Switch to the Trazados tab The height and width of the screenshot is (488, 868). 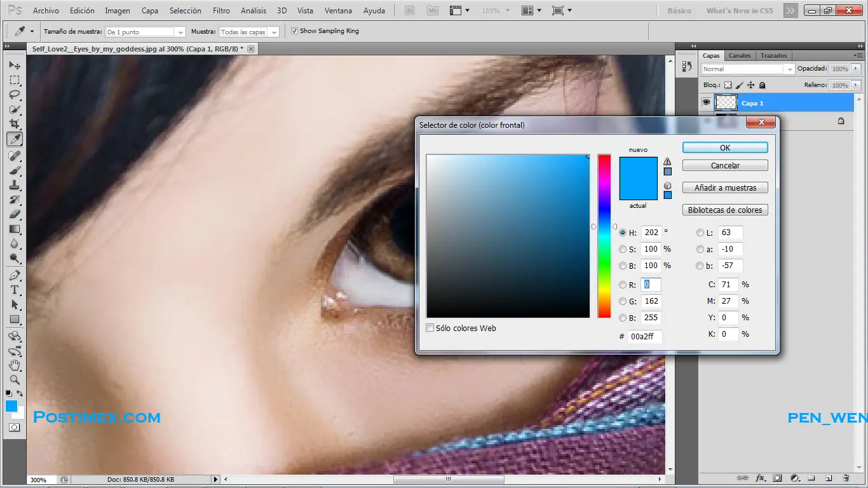pos(773,55)
